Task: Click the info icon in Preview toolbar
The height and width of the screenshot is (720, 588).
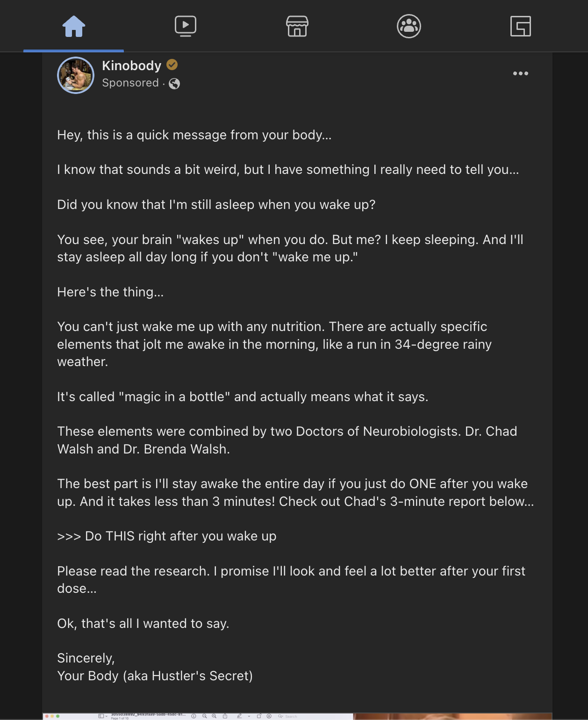Action: [x=194, y=716]
